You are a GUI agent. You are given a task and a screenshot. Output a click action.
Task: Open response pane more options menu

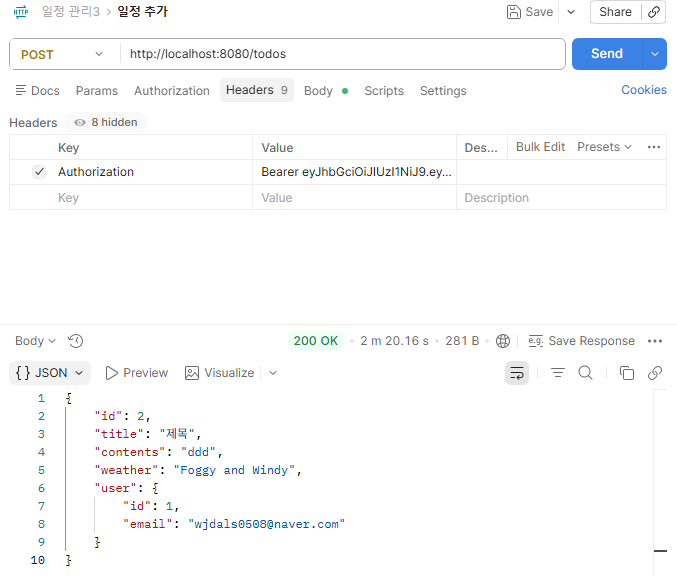pyautogui.click(x=655, y=341)
